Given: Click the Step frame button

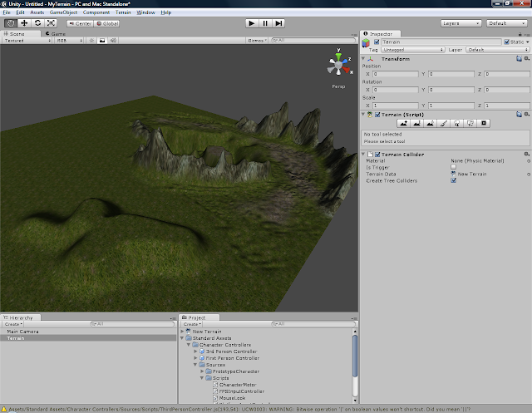Looking at the screenshot, I should click(278, 23).
